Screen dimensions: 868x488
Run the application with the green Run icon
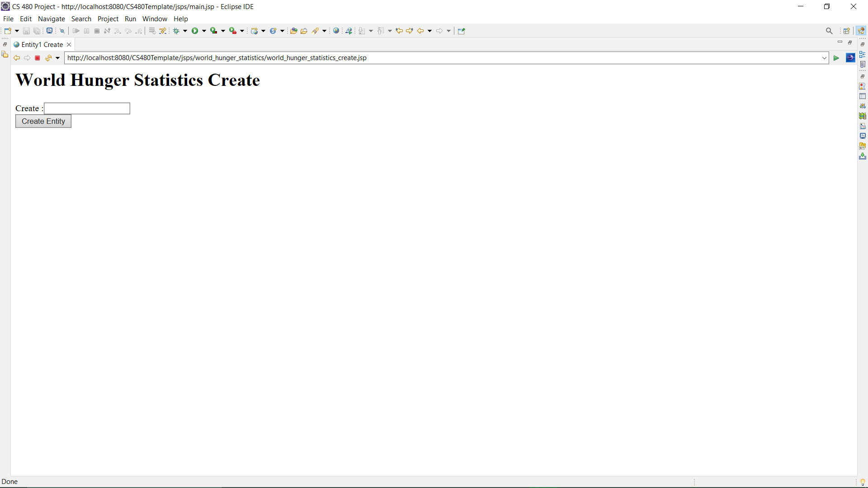tap(194, 31)
